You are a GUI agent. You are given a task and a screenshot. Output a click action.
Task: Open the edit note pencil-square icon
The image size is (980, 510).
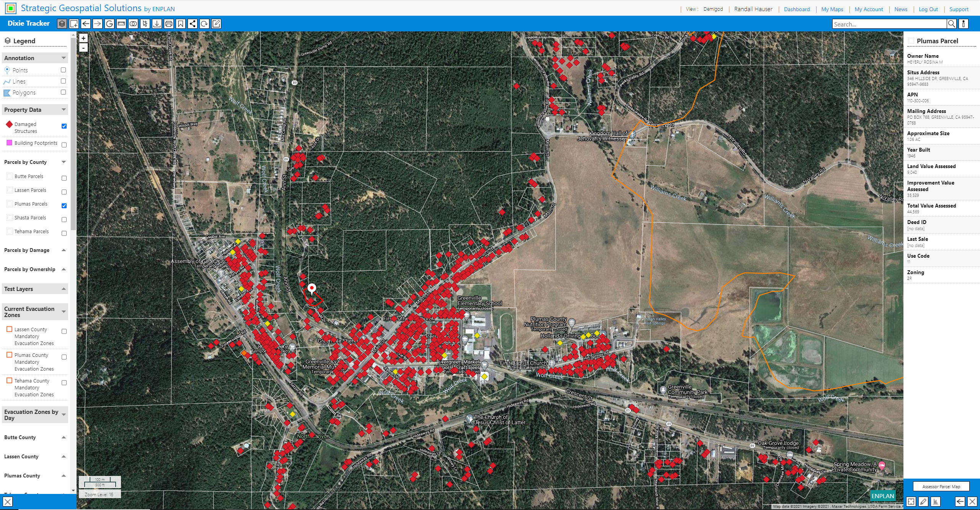click(216, 24)
